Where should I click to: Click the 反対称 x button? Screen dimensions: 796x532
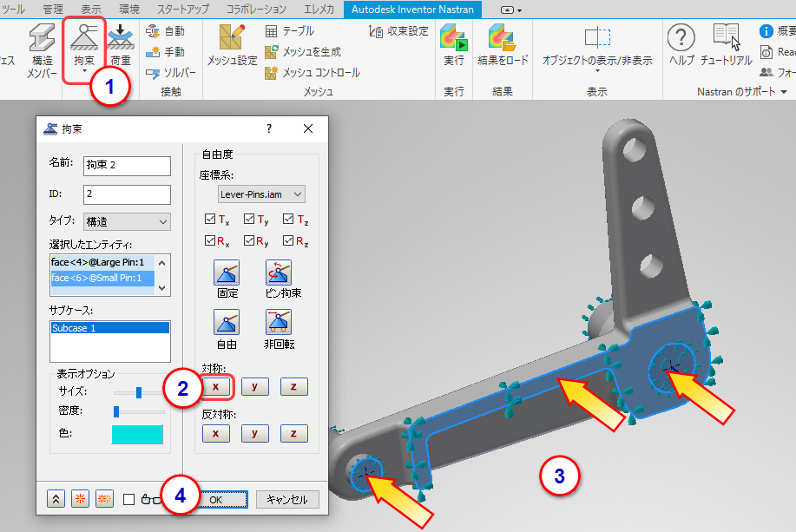point(216,434)
